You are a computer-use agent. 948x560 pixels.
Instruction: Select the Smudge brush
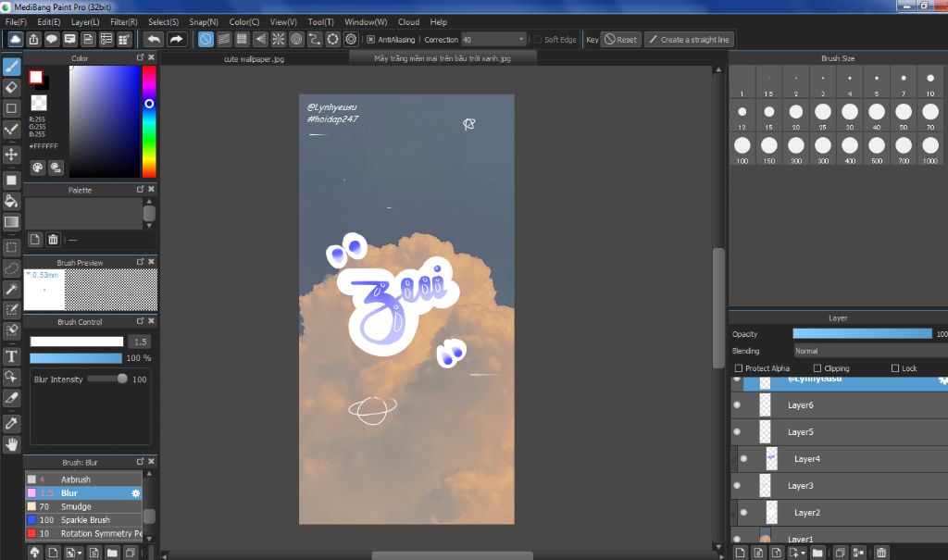[83, 507]
